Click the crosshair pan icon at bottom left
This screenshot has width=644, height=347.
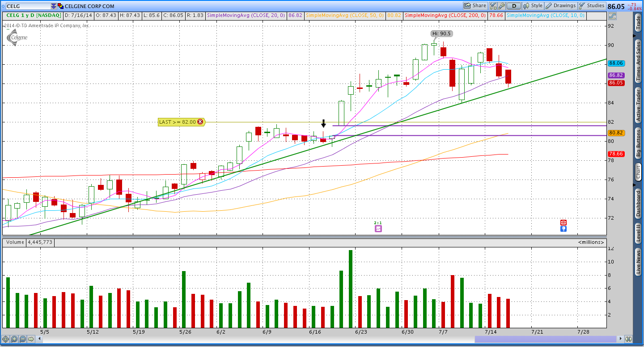(6, 339)
